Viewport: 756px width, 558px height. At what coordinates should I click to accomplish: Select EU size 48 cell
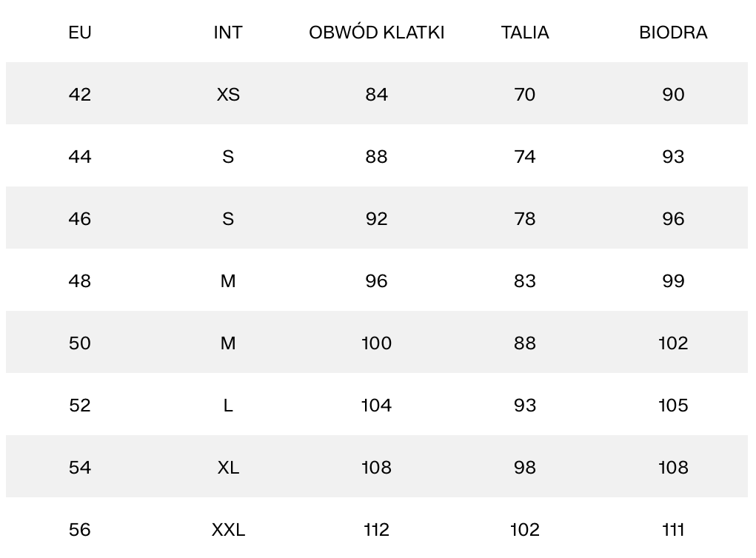click(x=80, y=281)
